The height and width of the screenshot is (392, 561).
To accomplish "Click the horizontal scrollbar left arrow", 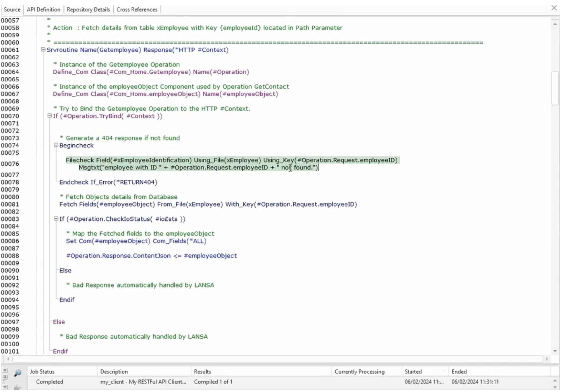I will [8, 359].
